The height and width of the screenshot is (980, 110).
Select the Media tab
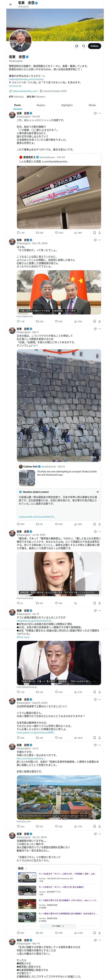92,105
